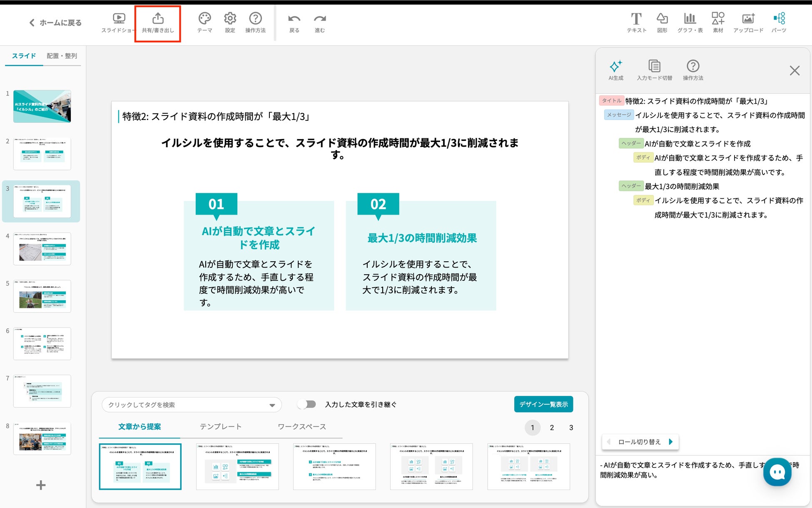Click the パーツ components icon
This screenshot has width=812, height=508.
[779, 19]
